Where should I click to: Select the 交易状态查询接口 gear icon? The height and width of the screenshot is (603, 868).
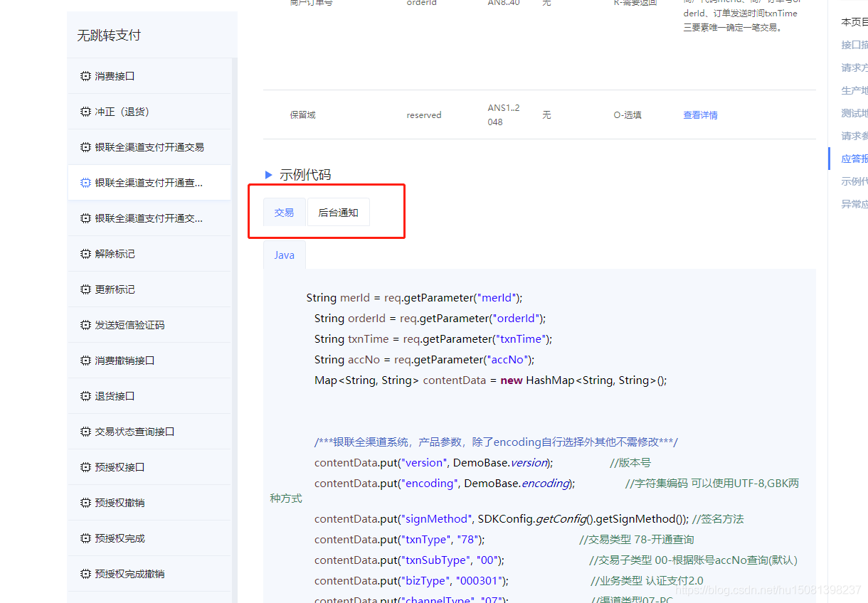85,431
